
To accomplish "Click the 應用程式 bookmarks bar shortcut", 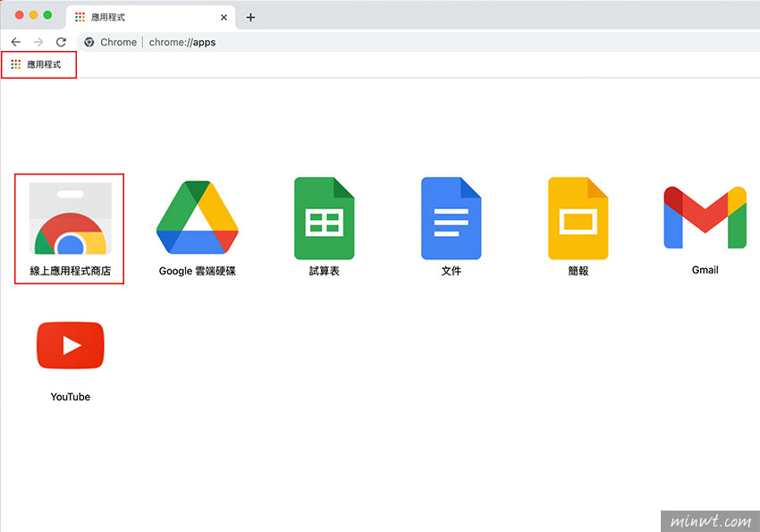I will (37, 64).
